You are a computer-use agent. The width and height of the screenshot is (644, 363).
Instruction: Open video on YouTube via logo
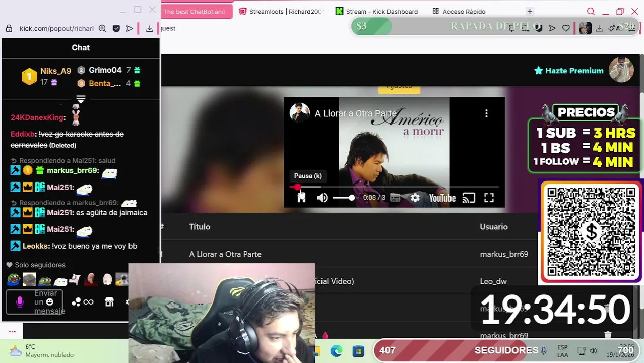[x=442, y=198]
